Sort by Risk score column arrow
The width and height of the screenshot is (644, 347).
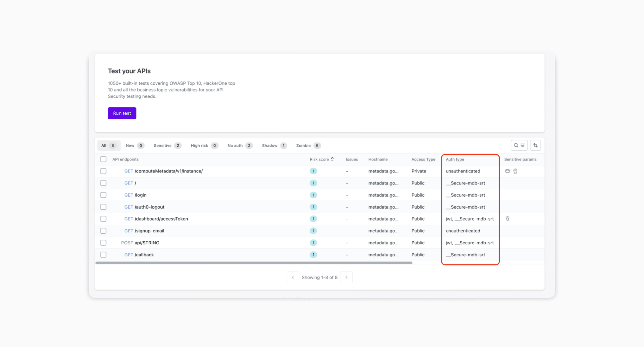(332, 159)
